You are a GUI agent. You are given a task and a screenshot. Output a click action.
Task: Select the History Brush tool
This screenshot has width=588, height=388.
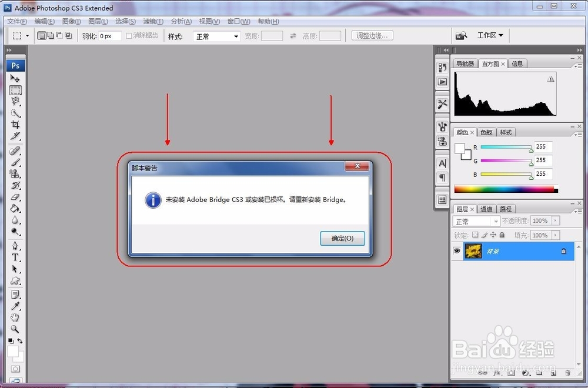tap(15, 186)
